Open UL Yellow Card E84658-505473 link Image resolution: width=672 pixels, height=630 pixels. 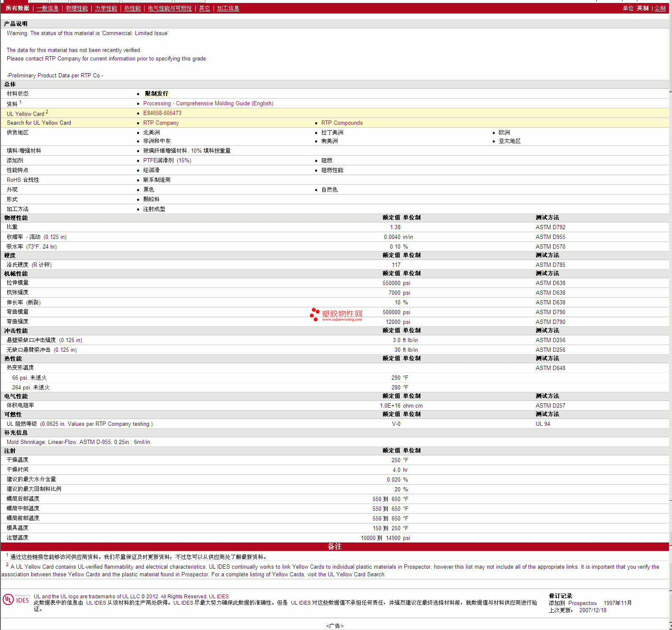point(162,113)
